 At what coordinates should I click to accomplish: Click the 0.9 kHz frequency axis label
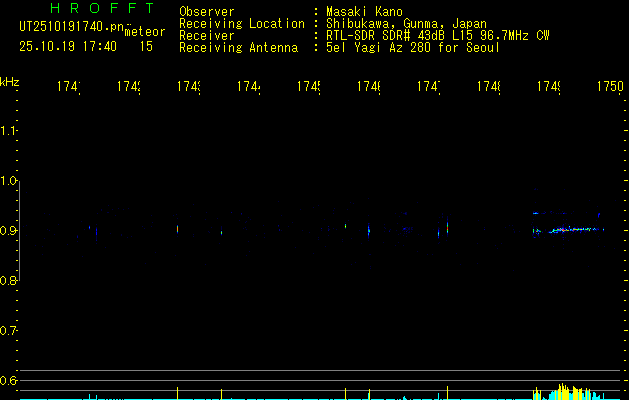tap(9, 231)
